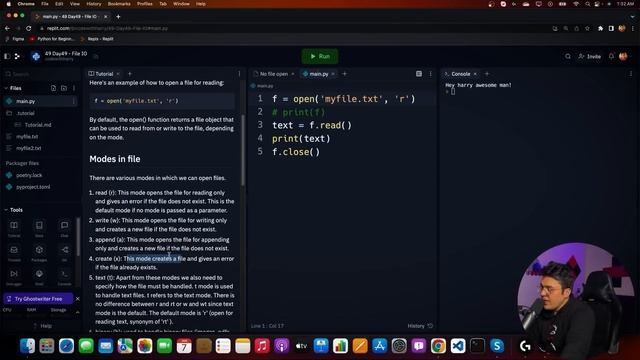Add new tab in Tutorial pane
This screenshot has width=640, height=360.
pos(130,74)
